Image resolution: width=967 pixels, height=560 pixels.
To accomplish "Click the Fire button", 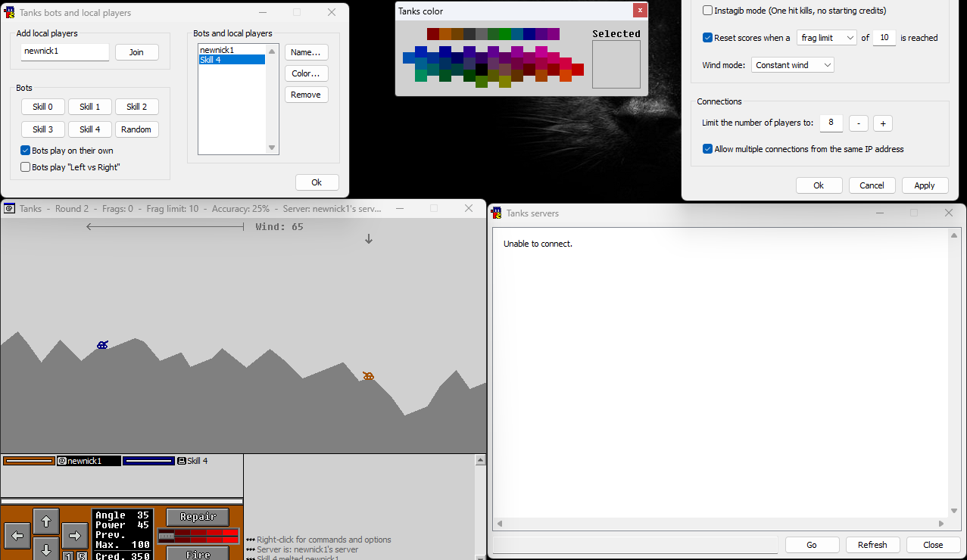I will point(198,554).
